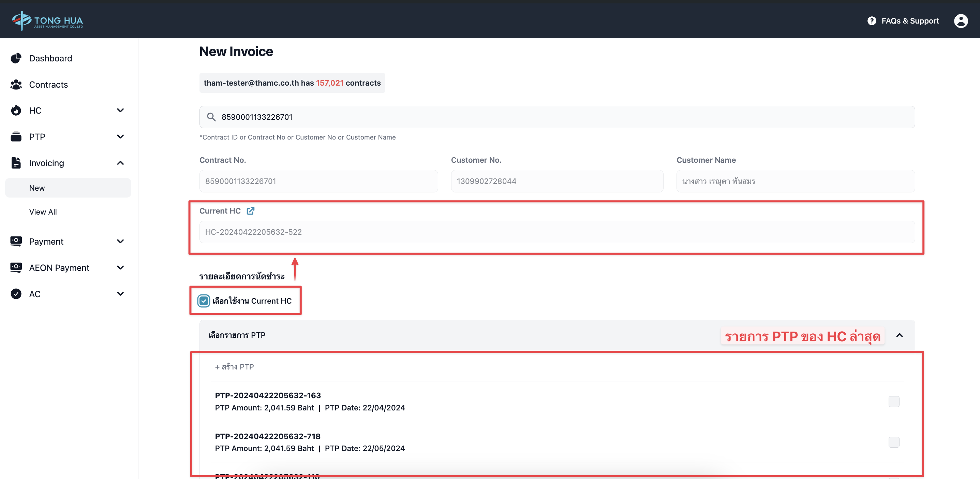Open View All under Invoicing
The height and width of the screenshot is (479, 980).
[x=43, y=212]
